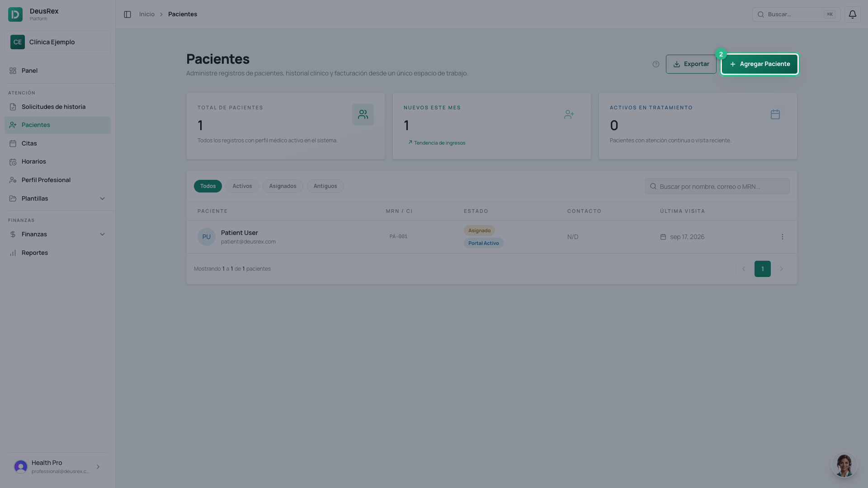This screenshot has height=488, width=868.
Task: Click the Tendencia de ingresos link
Action: [x=437, y=143]
